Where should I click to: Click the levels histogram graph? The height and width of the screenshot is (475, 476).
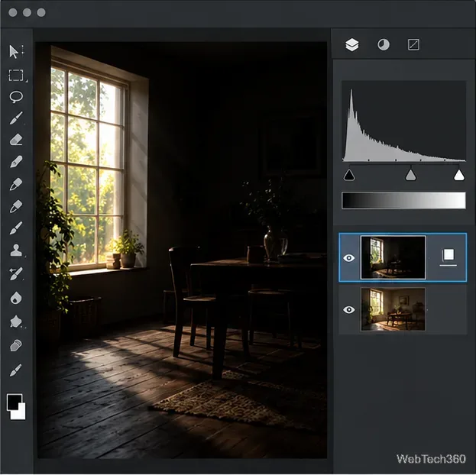tap(404, 121)
